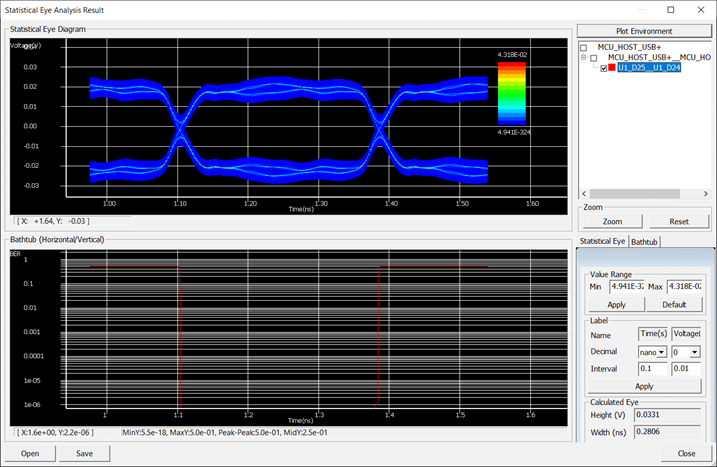This screenshot has height=467, width=717.
Task: Collapse the MCU_HOST_USB+__MCU_HO tree node
Action: point(583,58)
